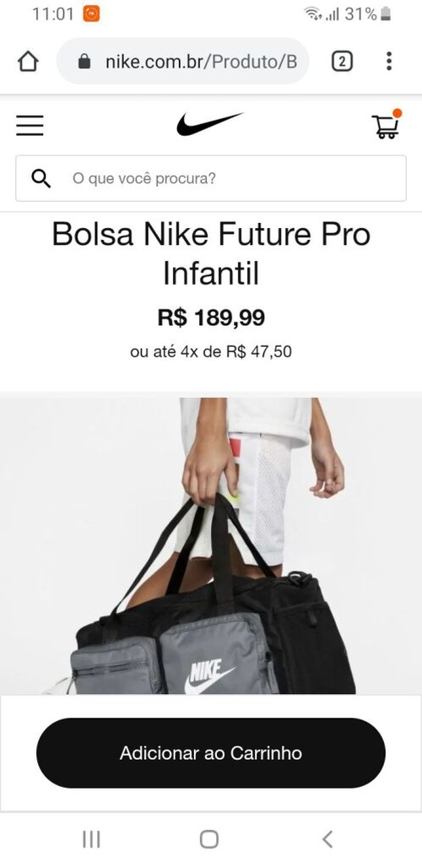Tap the Android home navigation button
The image size is (422, 868).
(209, 839)
